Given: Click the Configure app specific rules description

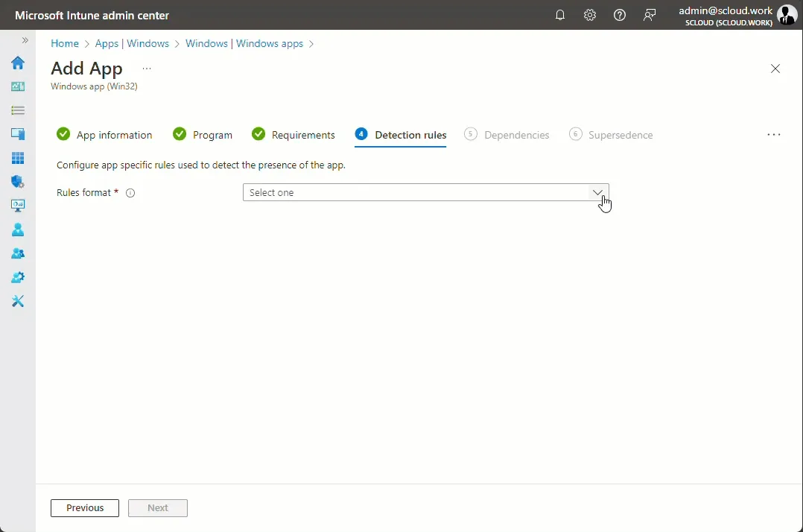Looking at the screenshot, I should (x=201, y=165).
